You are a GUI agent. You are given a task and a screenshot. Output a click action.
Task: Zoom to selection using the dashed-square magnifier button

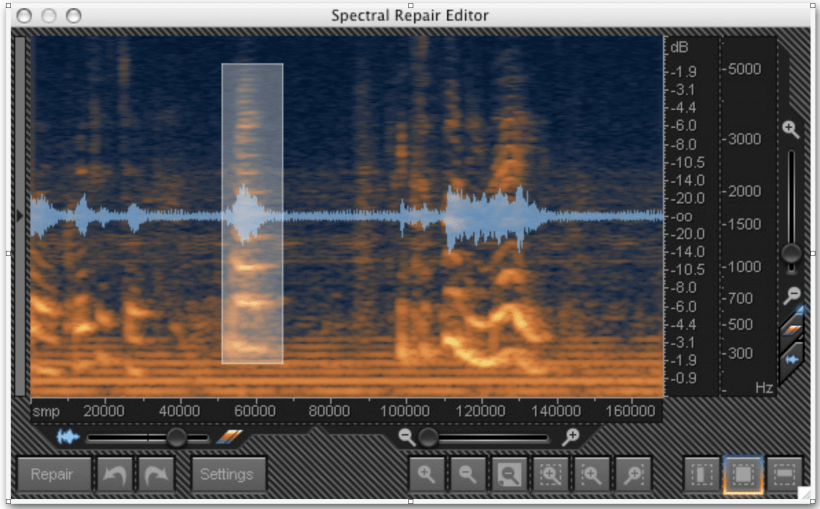coord(550,474)
